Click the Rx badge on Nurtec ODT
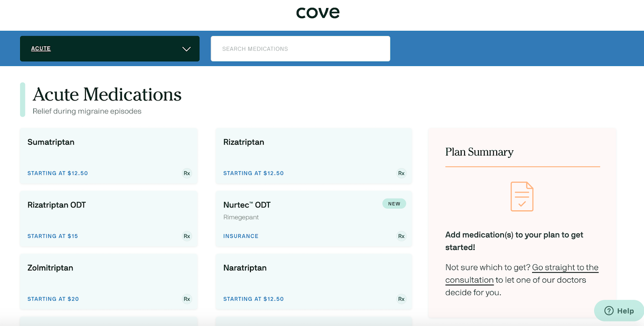Image resolution: width=644 pixels, height=326 pixels. pyautogui.click(x=401, y=236)
